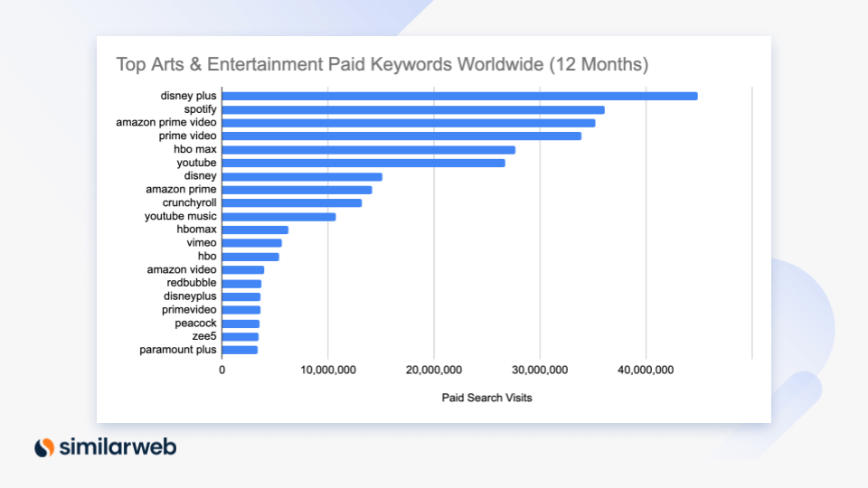The image size is (868, 488).
Task: Click the chart title "Top Arts & Entertainment Paid Keywords Worldwide"
Action: coord(330,64)
